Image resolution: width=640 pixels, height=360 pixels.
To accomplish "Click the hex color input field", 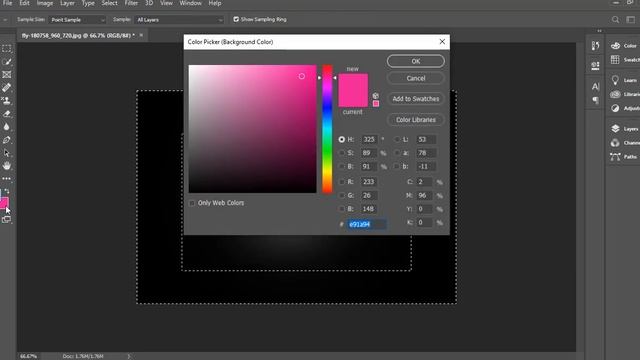I will coord(366,224).
